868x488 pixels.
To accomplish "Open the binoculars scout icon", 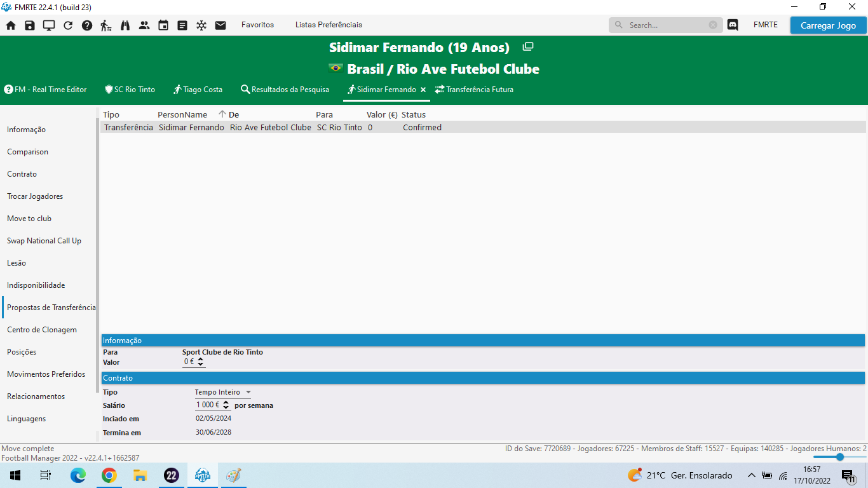I will (125, 25).
